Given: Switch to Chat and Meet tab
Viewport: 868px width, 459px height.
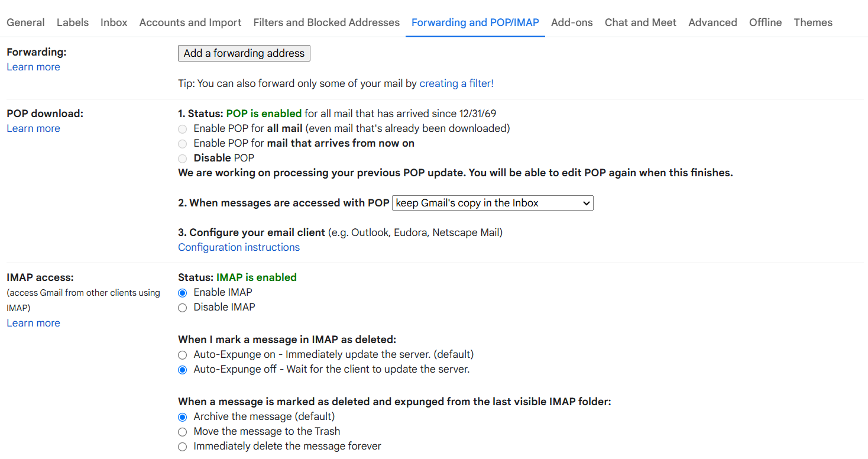Looking at the screenshot, I should 640,22.
